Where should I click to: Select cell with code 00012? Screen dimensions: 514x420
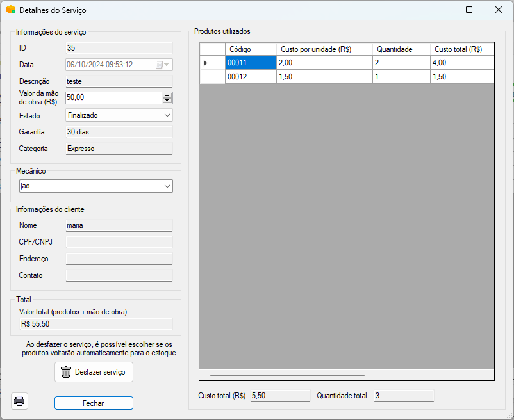point(250,77)
